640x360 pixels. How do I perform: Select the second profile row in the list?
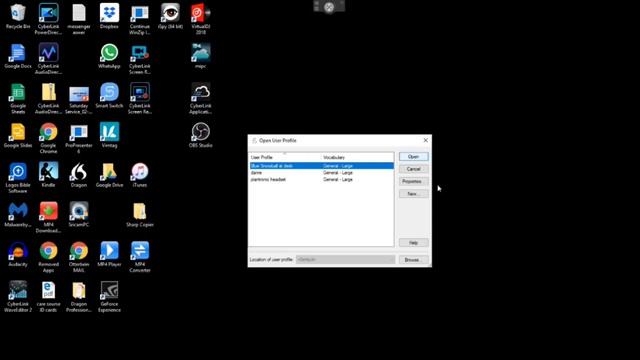tap(322, 173)
